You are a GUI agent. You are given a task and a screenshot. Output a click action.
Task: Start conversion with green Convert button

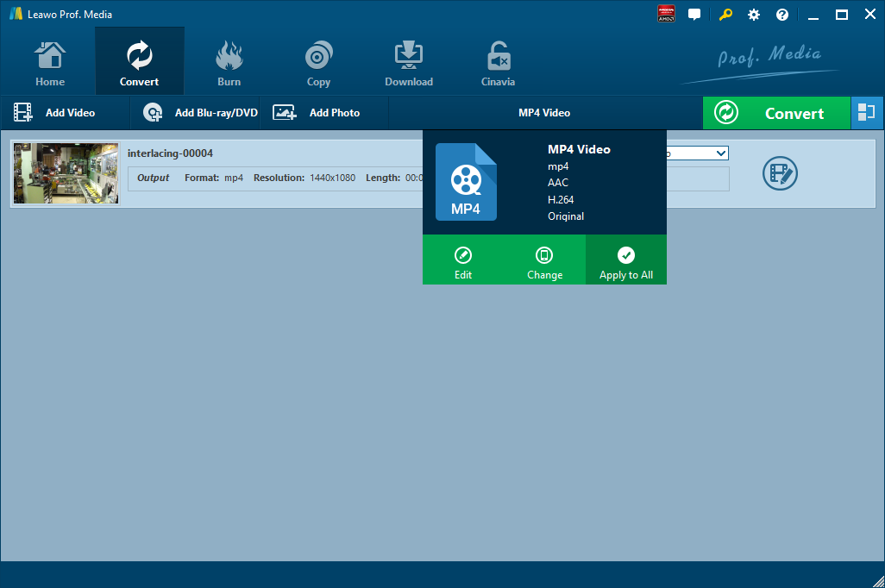pos(775,113)
